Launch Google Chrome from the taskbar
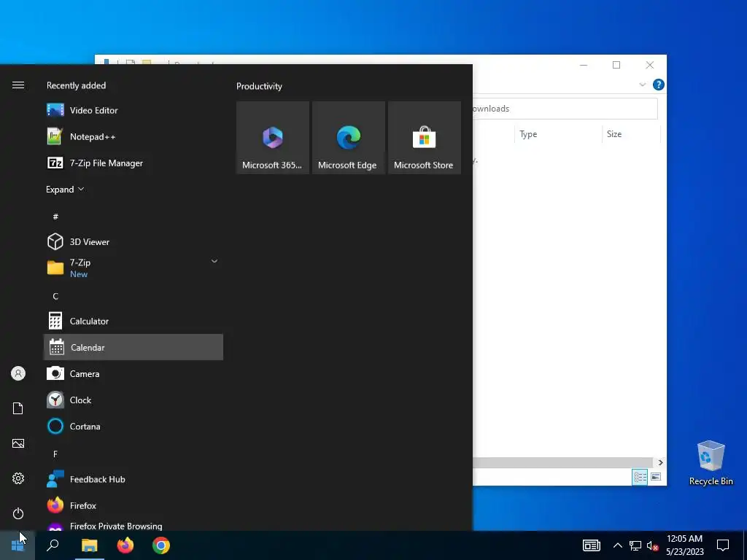 point(161,545)
